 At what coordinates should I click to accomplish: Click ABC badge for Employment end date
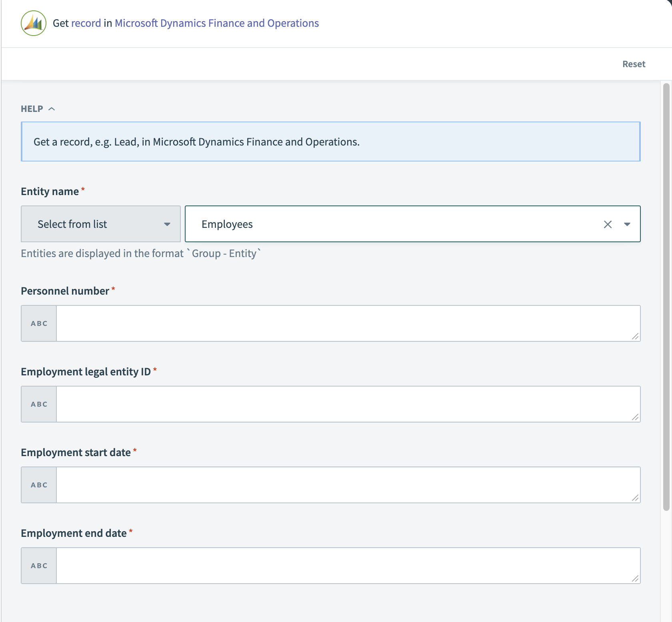(39, 566)
